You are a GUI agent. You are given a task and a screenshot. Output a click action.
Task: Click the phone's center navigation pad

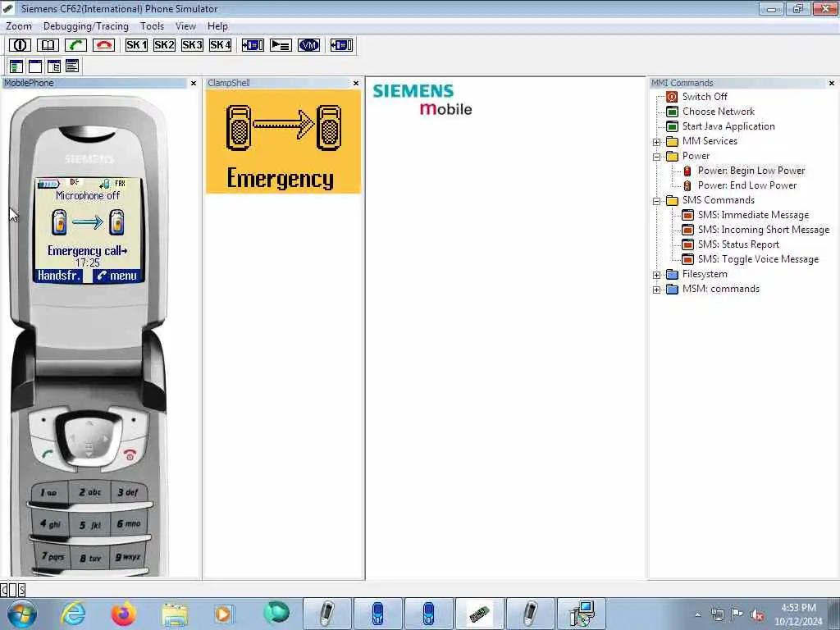(x=89, y=440)
